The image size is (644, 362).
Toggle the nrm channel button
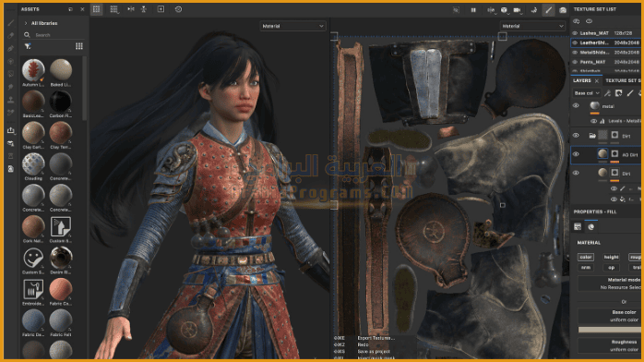pyautogui.click(x=586, y=267)
